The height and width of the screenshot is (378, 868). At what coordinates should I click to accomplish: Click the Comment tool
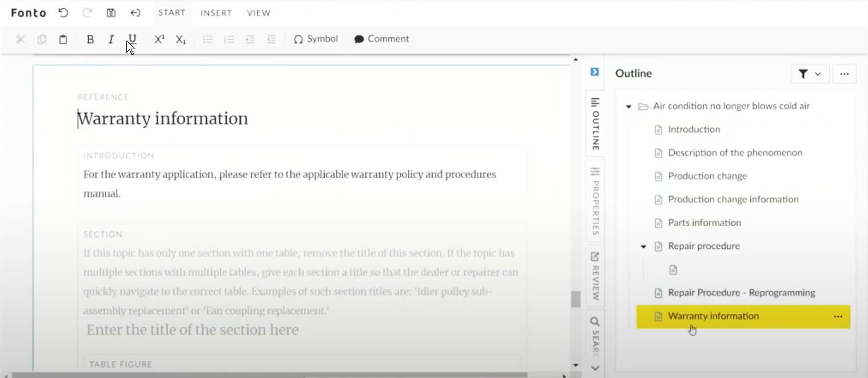tap(381, 39)
